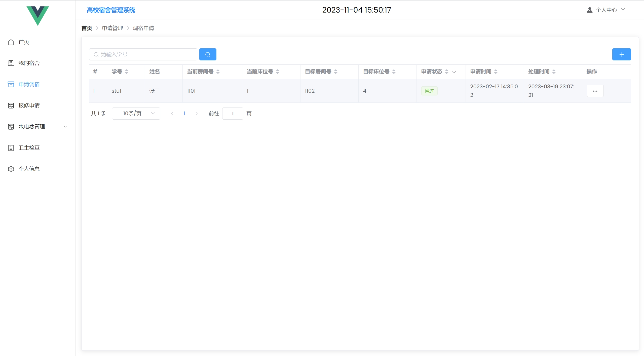Click the user avatar icon in header
Viewport: 644px width, 356px height.
pos(589,10)
